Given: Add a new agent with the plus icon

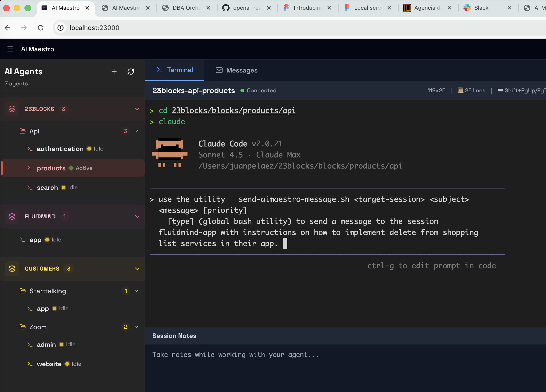Looking at the screenshot, I should (x=114, y=72).
